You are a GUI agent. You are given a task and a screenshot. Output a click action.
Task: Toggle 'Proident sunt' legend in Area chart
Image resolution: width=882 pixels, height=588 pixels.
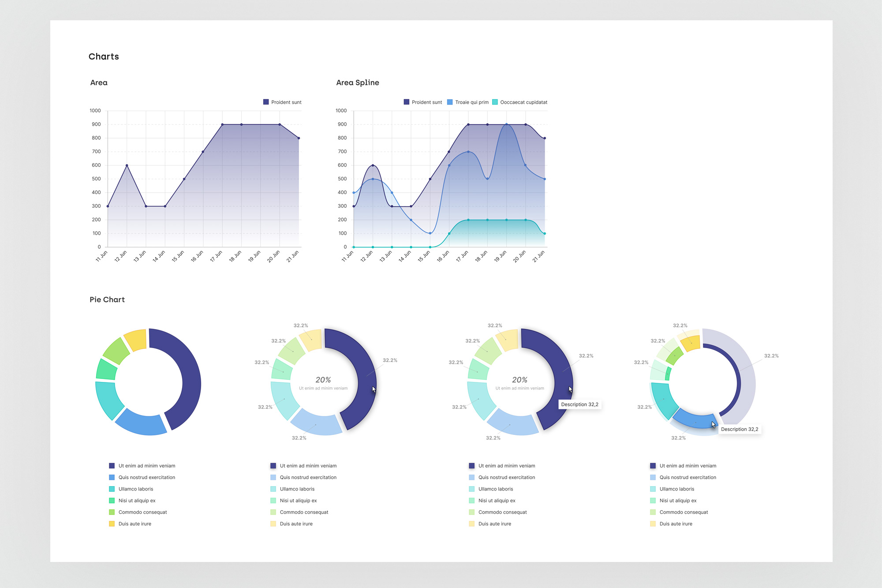click(x=286, y=102)
